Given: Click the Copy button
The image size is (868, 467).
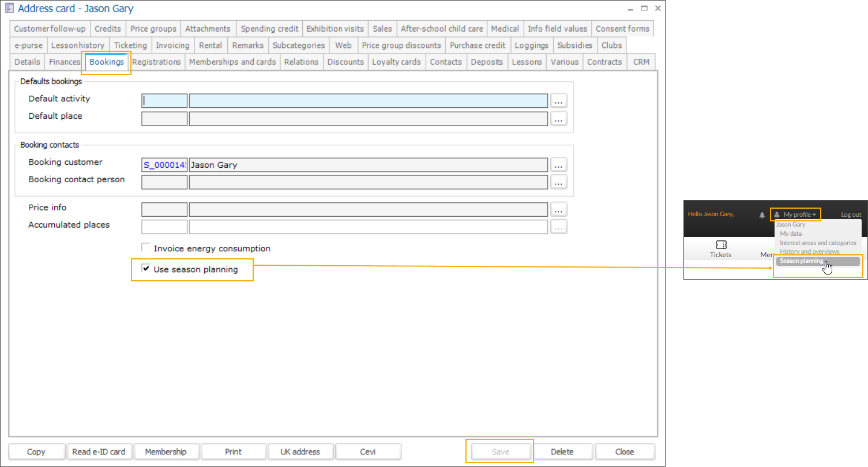Looking at the screenshot, I should pos(36,451).
